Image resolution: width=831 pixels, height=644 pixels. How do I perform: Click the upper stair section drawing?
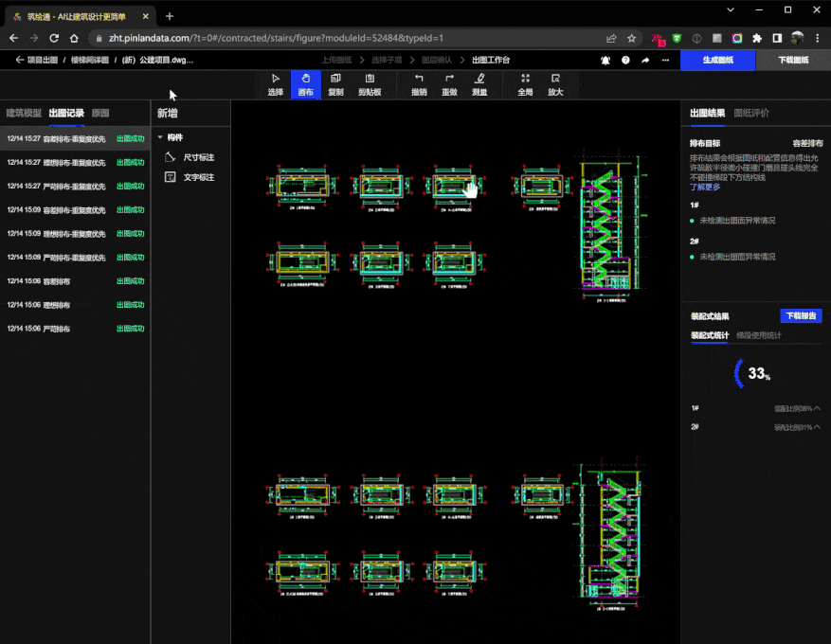tap(612, 225)
